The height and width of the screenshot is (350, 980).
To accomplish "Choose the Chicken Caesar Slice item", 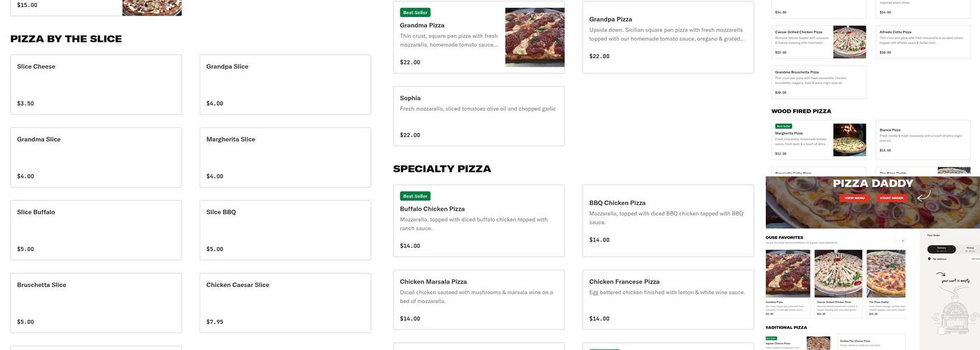I will (x=285, y=303).
